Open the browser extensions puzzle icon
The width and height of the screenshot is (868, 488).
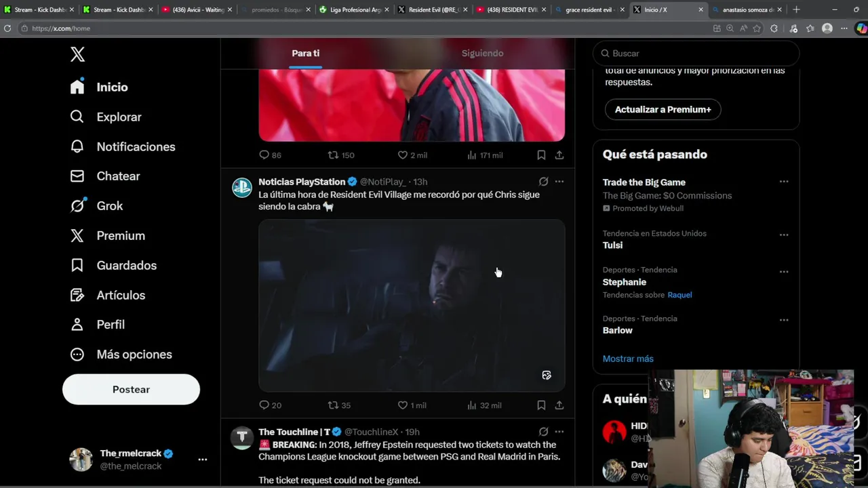(774, 28)
